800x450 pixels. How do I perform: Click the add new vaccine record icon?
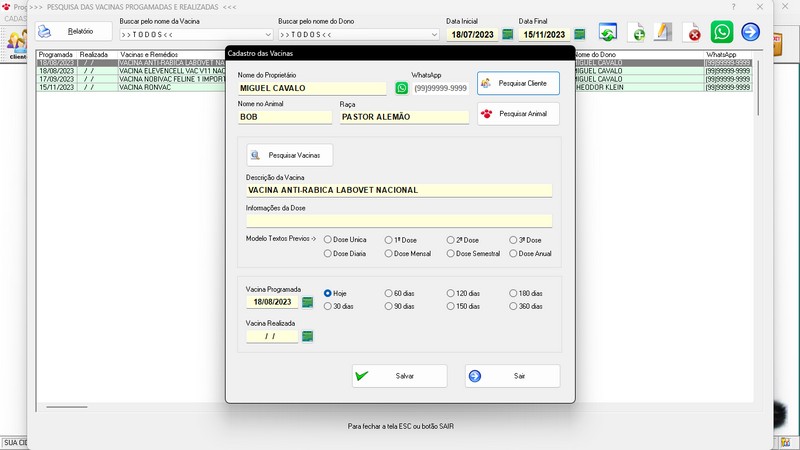pos(636,33)
